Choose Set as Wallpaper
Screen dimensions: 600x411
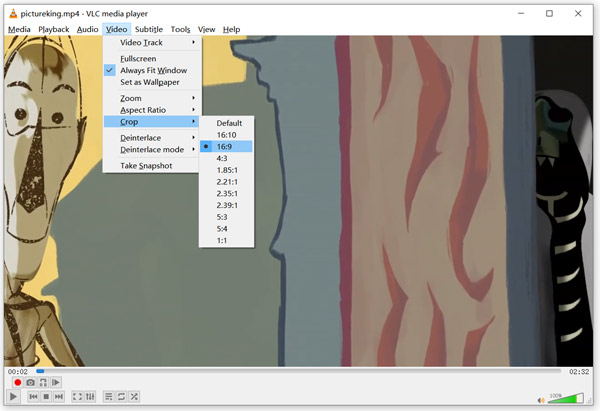152,82
